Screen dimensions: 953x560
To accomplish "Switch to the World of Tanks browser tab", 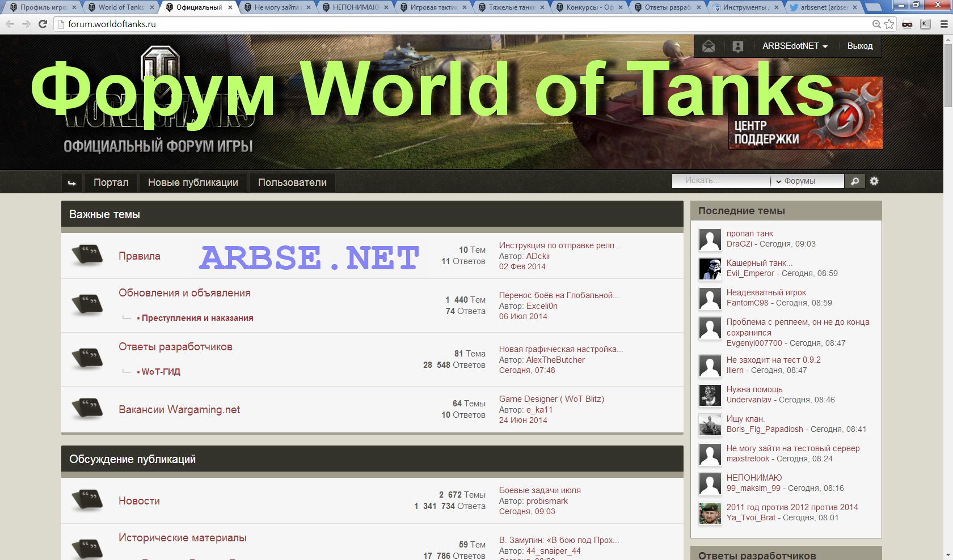I will [x=120, y=7].
